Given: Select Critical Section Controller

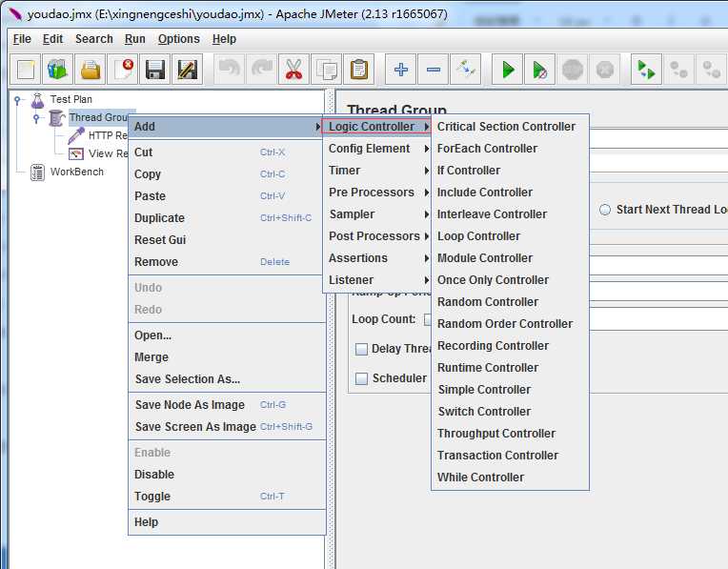Looking at the screenshot, I should click(510, 127).
